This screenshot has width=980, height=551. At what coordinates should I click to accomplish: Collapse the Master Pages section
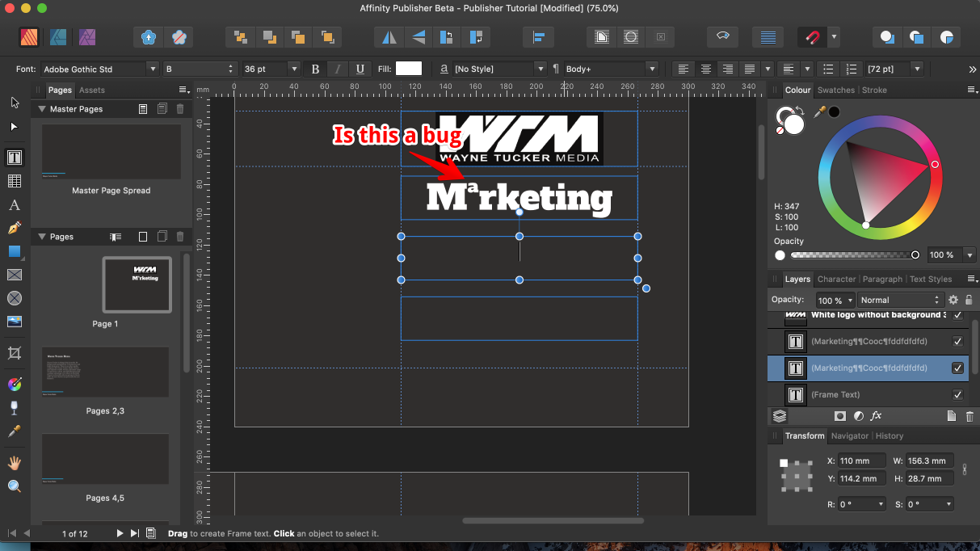(x=42, y=109)
